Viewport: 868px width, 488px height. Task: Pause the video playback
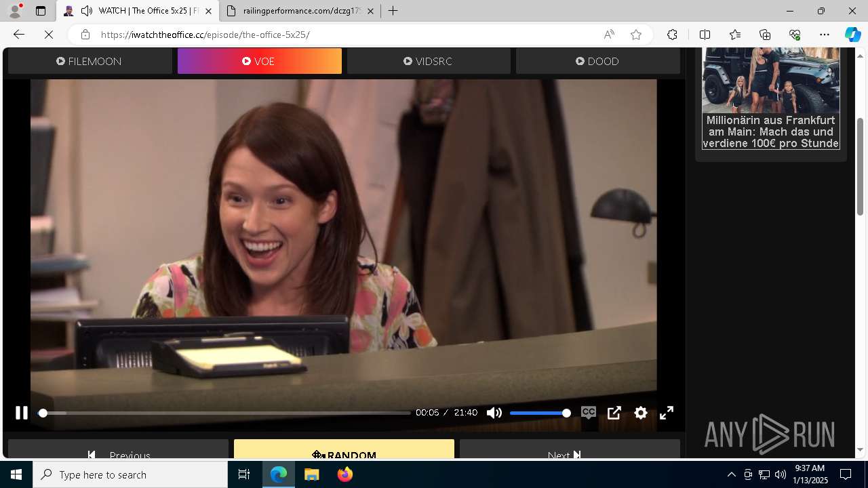(x=21, y=413)
